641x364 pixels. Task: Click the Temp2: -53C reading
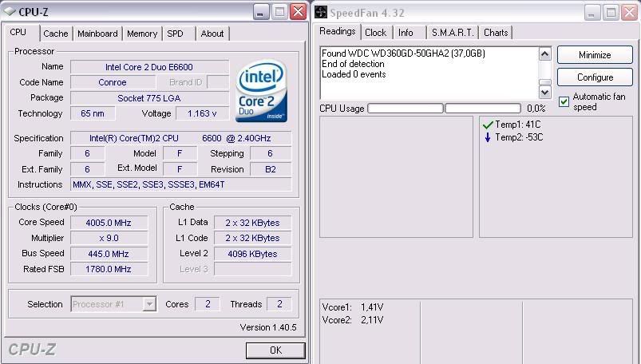pos(519,137)
